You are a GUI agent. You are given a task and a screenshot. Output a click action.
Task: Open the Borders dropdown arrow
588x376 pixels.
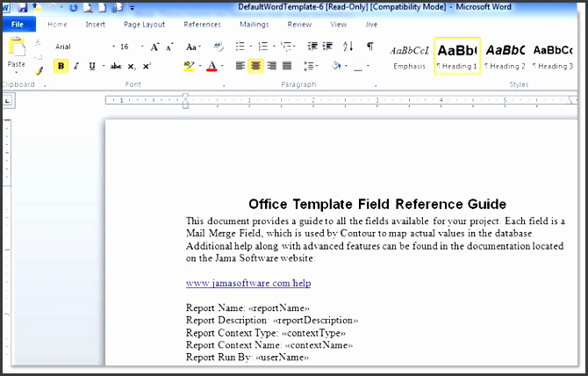(x=369, y=66)
